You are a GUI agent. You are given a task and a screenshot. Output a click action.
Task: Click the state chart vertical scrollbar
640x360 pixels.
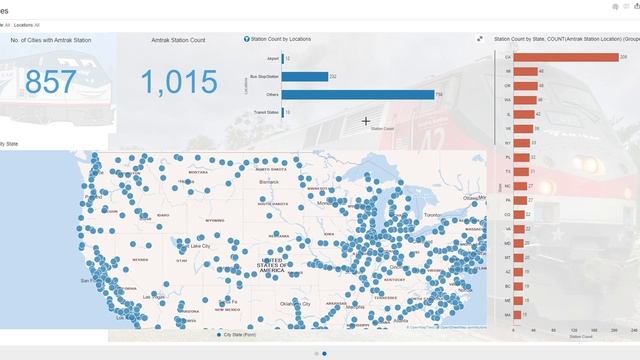495,97
